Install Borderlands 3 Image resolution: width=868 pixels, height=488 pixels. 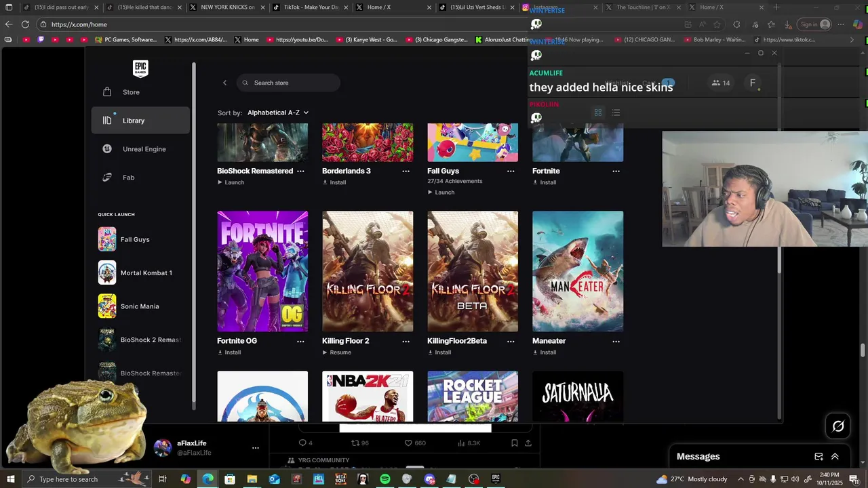[334, 182]
